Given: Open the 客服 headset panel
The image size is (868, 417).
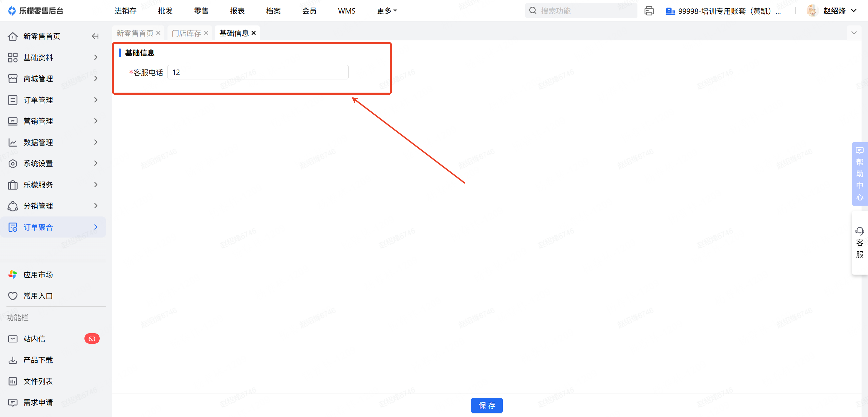Looking at the screenshot, I should pos(860,243).
